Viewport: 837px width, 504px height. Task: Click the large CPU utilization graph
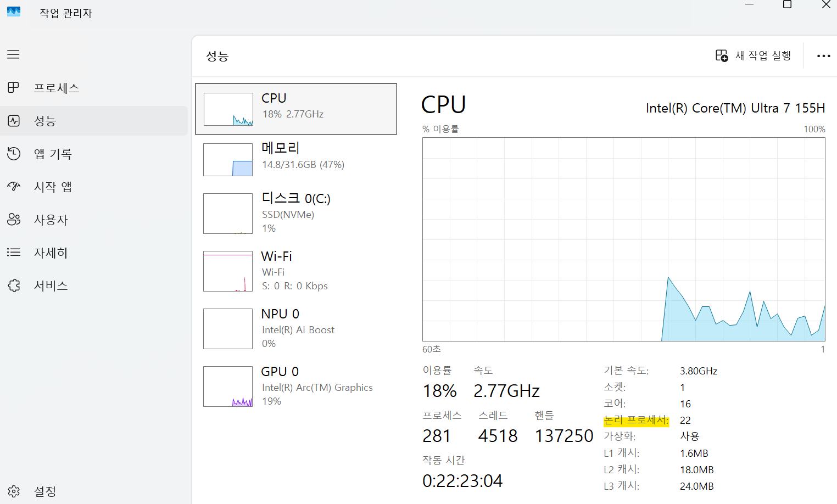point(624,239)
